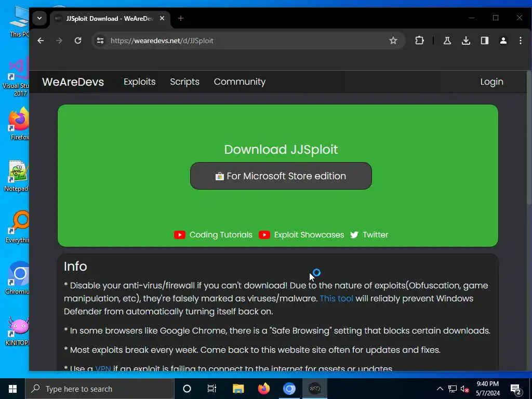Select the JJSploit Download - WeAreDevs tab
The height and width of the screenshot is (399, 532).
pyautogui.click(x=110, y=19)
